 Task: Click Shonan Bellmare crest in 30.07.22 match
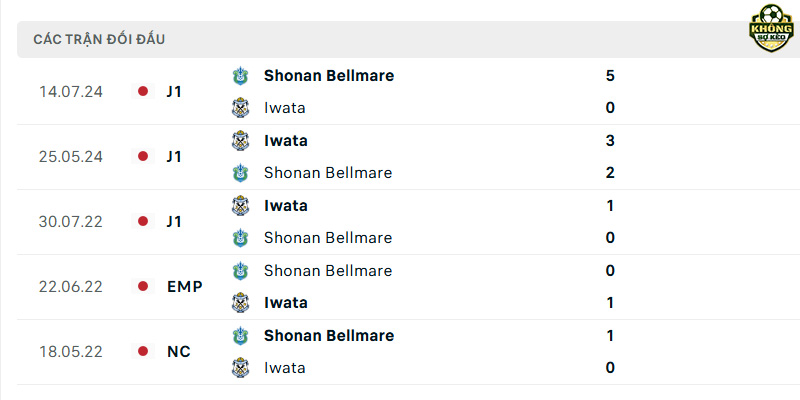[240, 238]
